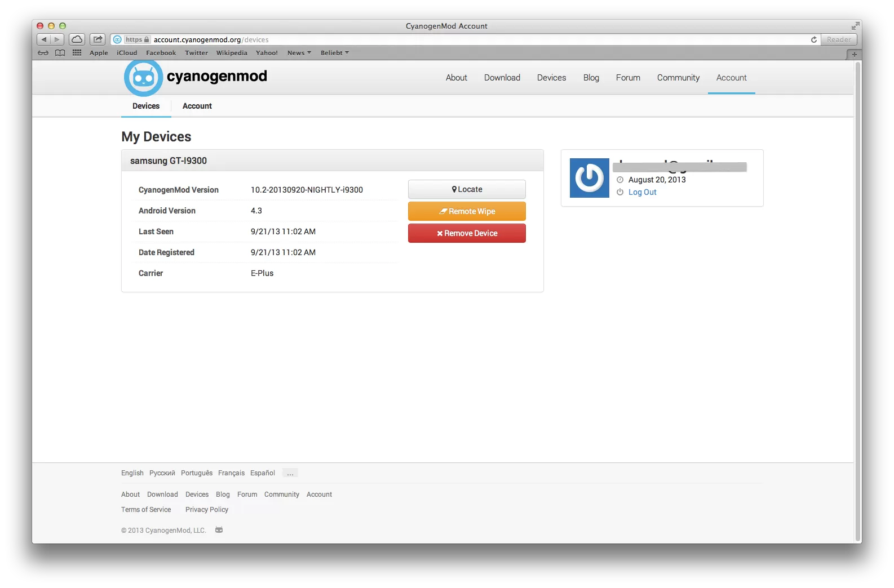Open the Download navigation item

(502, 78)
